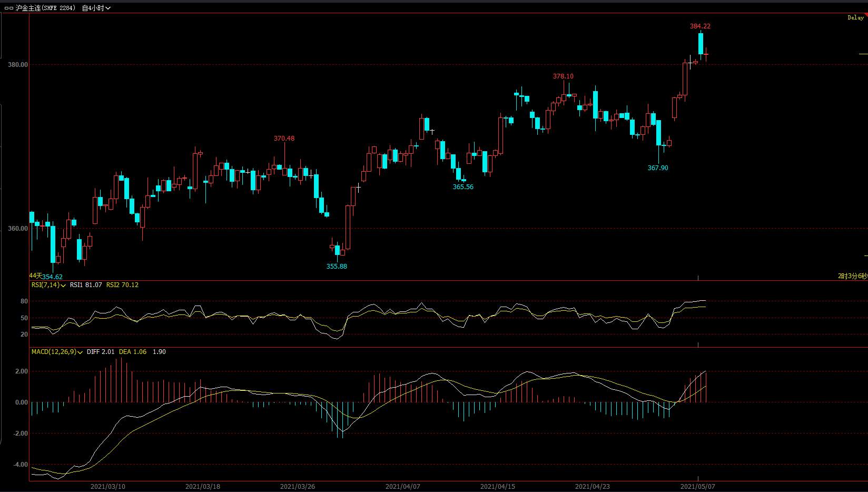Click the MACD axis label 2.00
The image size is (868, 492).
(21, 371)
